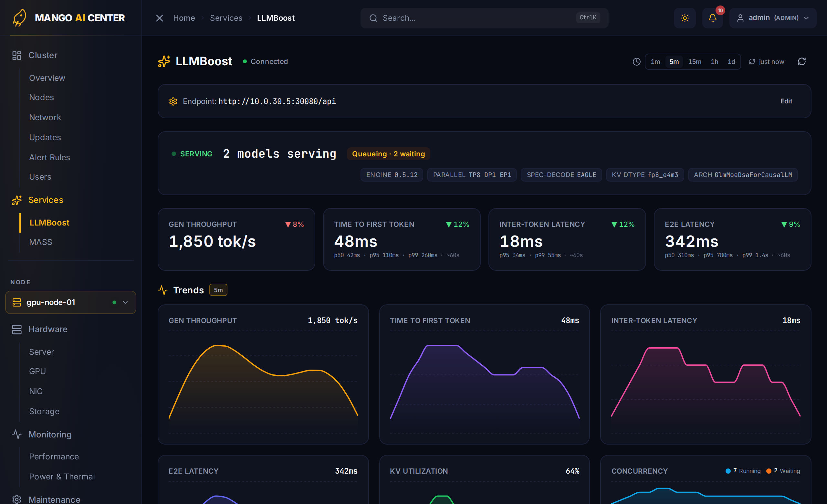Open Server under Hardware
827x504 pixels.
(41, 352)
